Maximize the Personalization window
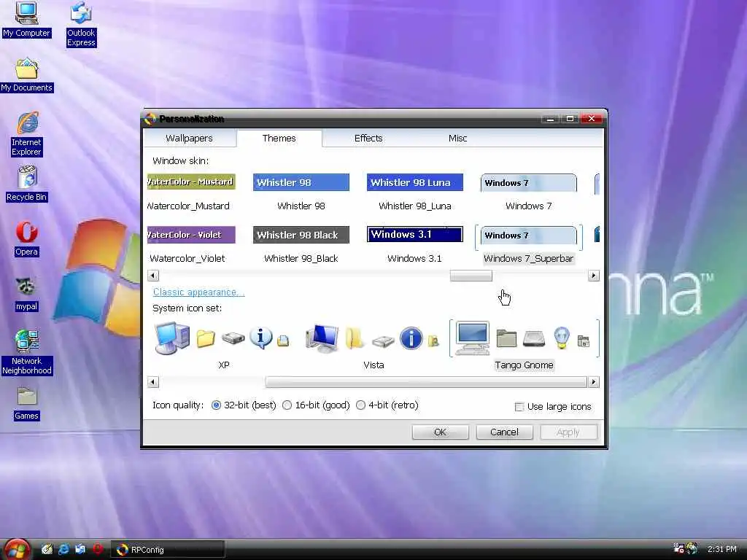Image resolution: width=747 pixels, height=560 pixels. pyautogui.click(x=570, y=119)
